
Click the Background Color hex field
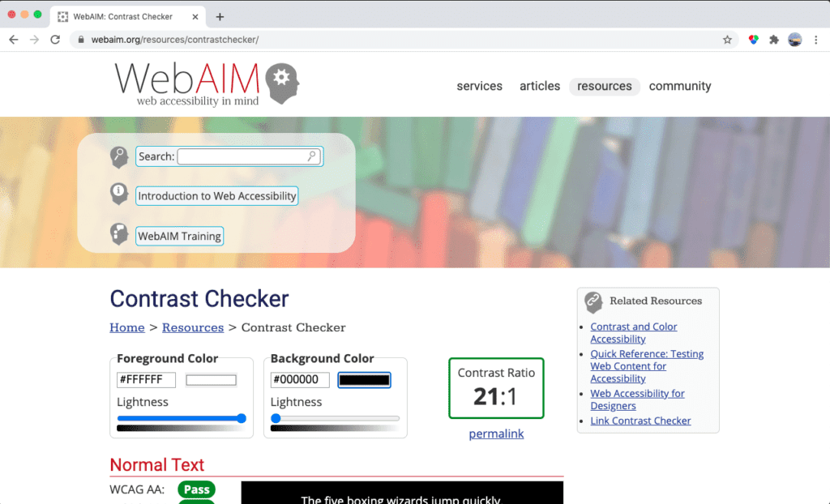point(300,379)
